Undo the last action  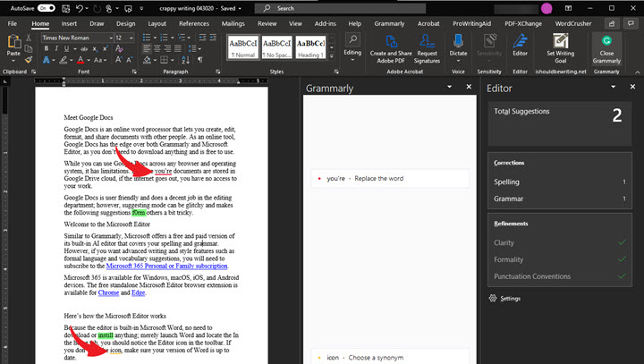(80, 8)
